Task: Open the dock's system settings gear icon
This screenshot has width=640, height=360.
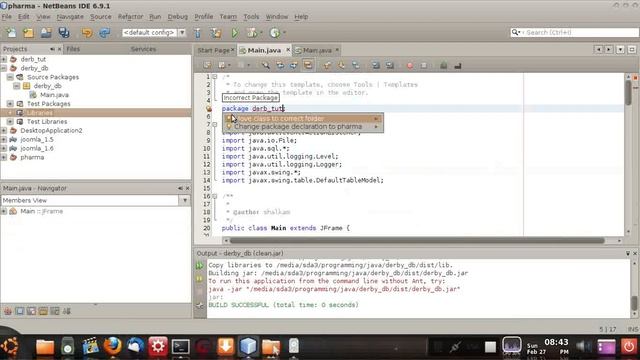Action: point(158,346)
